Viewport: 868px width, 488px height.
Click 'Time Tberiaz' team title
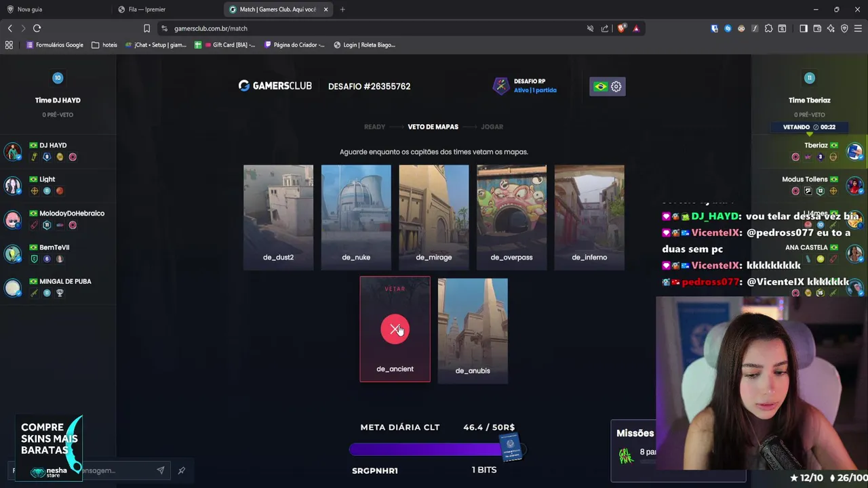click(x=809, y=100)
